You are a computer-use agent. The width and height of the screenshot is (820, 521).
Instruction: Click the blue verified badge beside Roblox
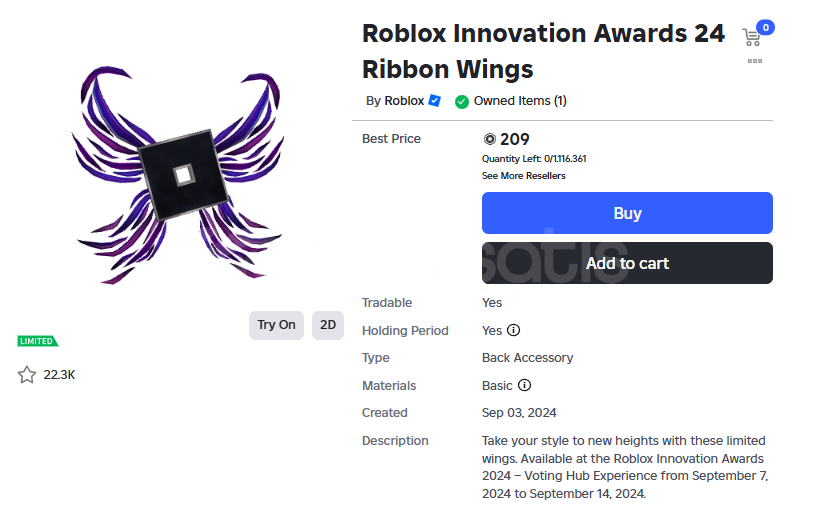click(x=434, y=101)
